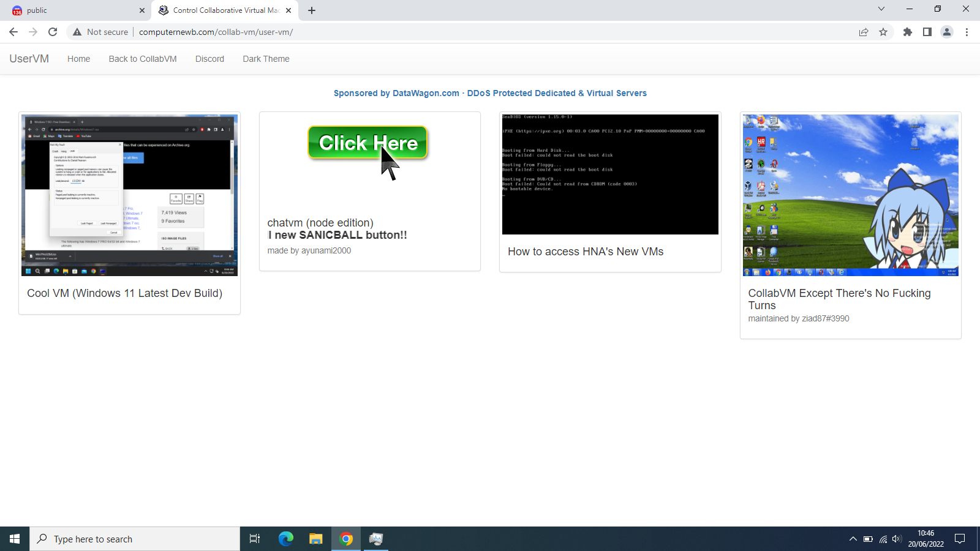
Task: Open the Chrome profile avatar icon
Action: pos(947,32)
